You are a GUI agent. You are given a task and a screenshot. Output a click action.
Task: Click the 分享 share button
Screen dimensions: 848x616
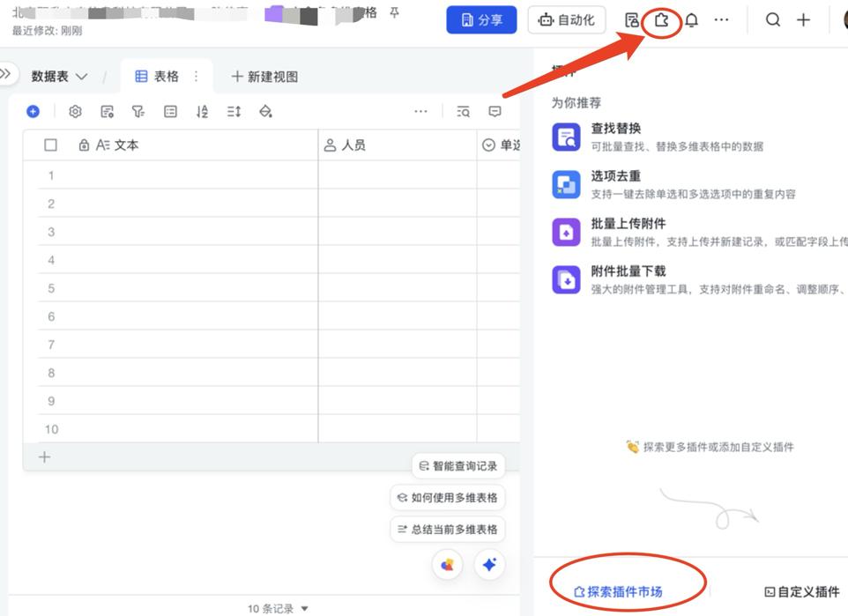(481, 19)
